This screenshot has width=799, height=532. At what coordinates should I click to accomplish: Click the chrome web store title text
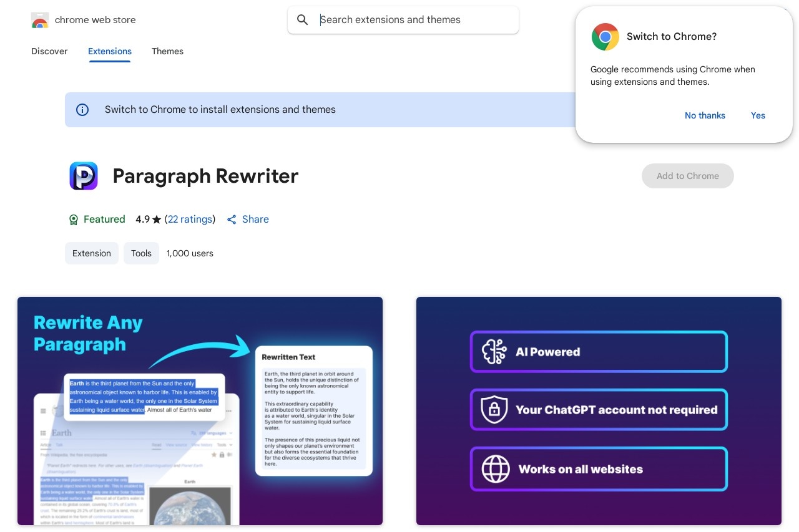pyautogui.click(x=95, y=20)
